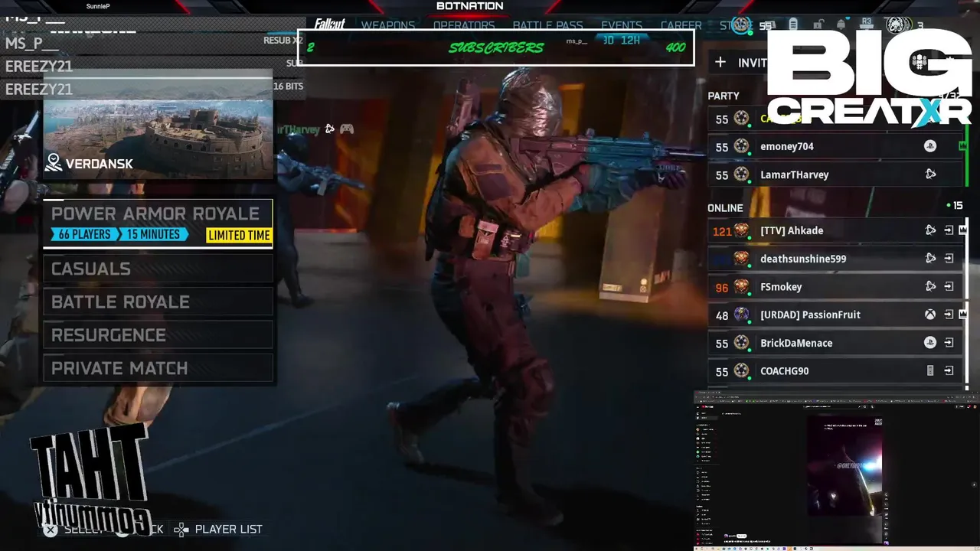The height and width of the screenshot is (551, 980).
Task: Click the 66 Players tag
Action: pyautogui.click(x=85, y=234)
